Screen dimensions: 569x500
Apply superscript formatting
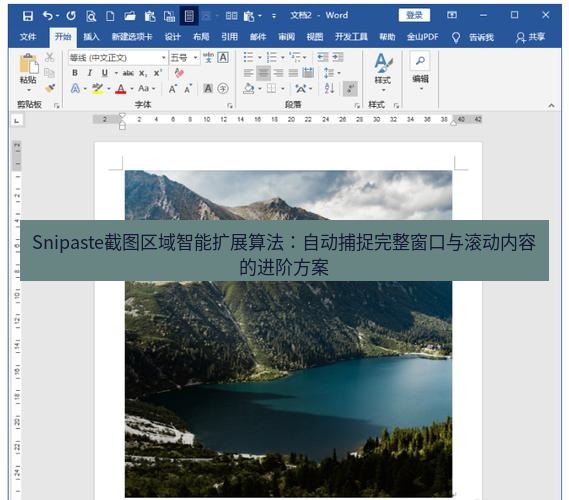157,73
